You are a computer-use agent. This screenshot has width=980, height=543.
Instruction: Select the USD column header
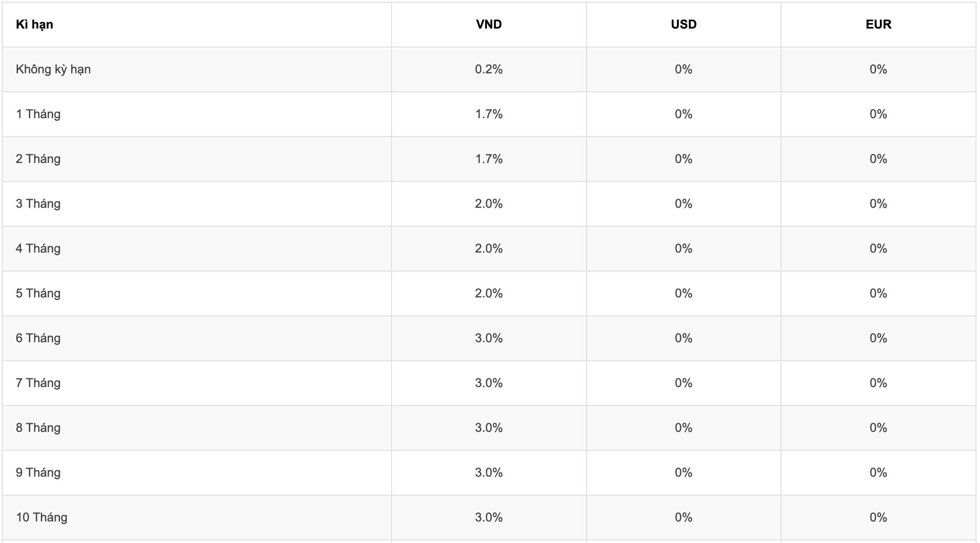(x=684, y=25)
